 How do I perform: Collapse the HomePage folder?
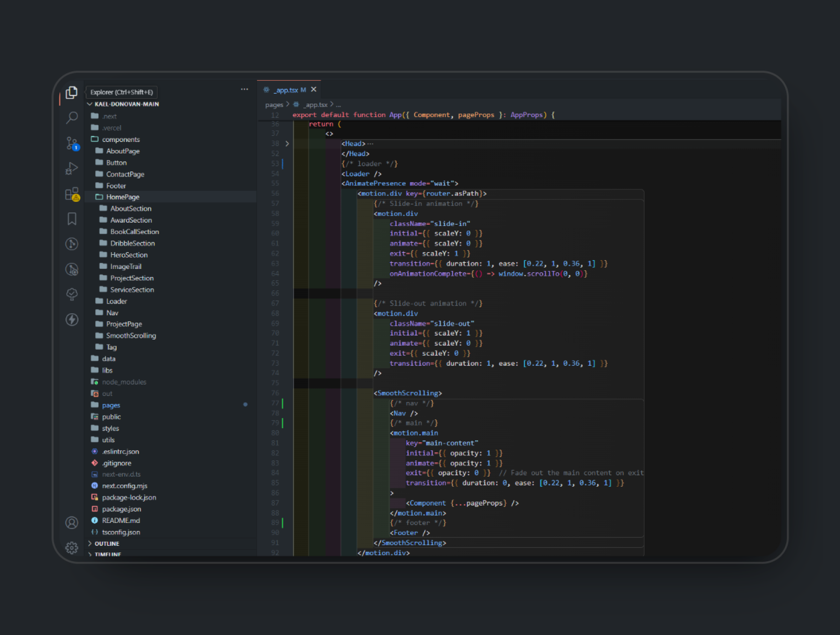(x=122, y=197)
